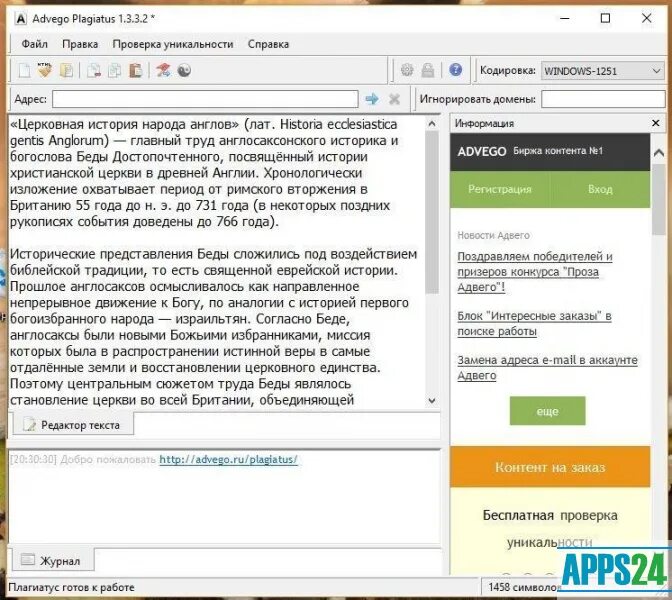Click the Вход button

click(600, 189)
